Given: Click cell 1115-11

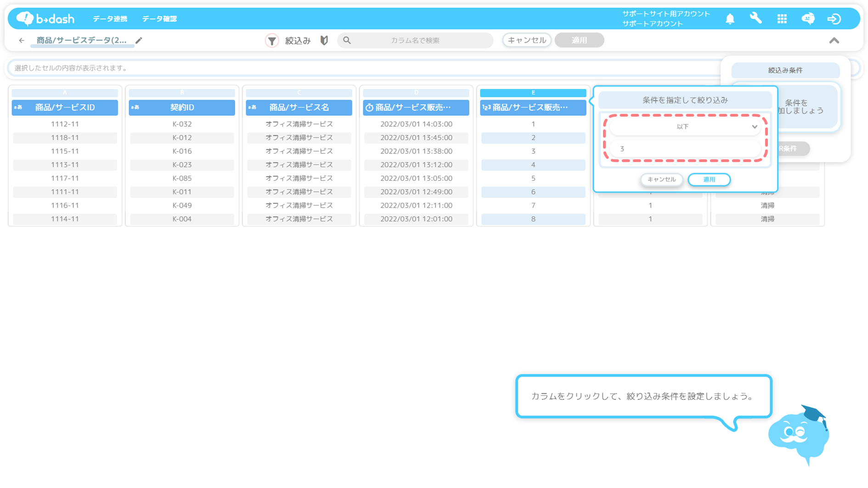Looking at the screenshot, I should (x=65, y=151).
